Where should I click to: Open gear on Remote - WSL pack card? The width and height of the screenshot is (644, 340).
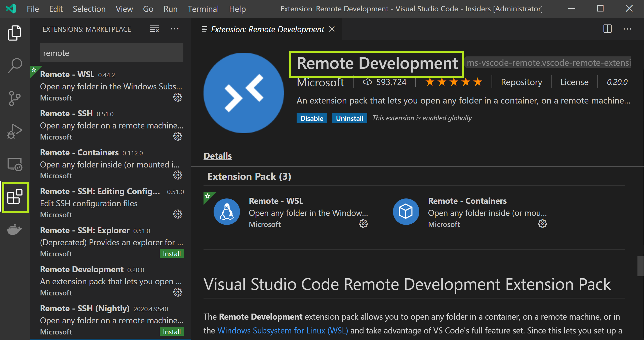coord(363,224)
